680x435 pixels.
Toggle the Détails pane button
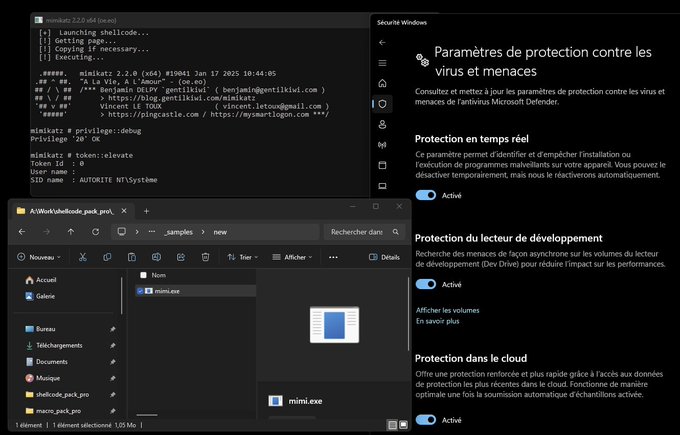click(384, 257)
